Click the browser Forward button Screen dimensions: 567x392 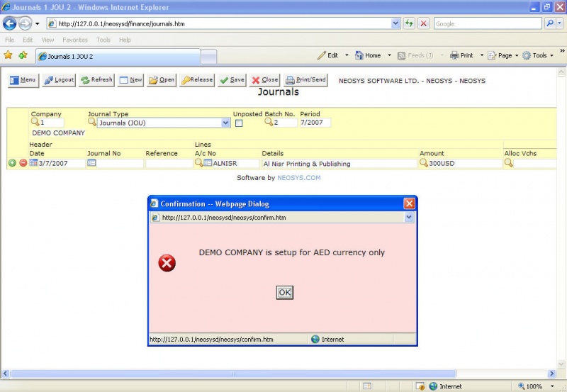(x=25, y=24)
